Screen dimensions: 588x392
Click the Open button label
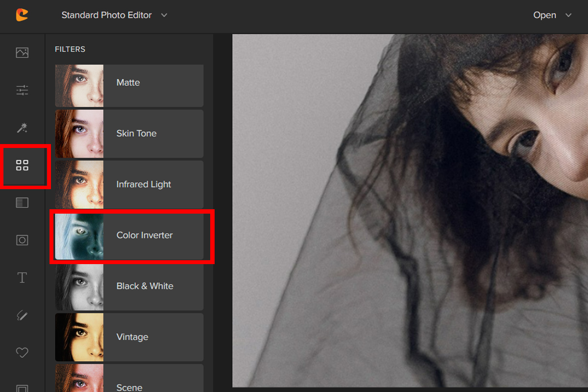click(544, 15)
